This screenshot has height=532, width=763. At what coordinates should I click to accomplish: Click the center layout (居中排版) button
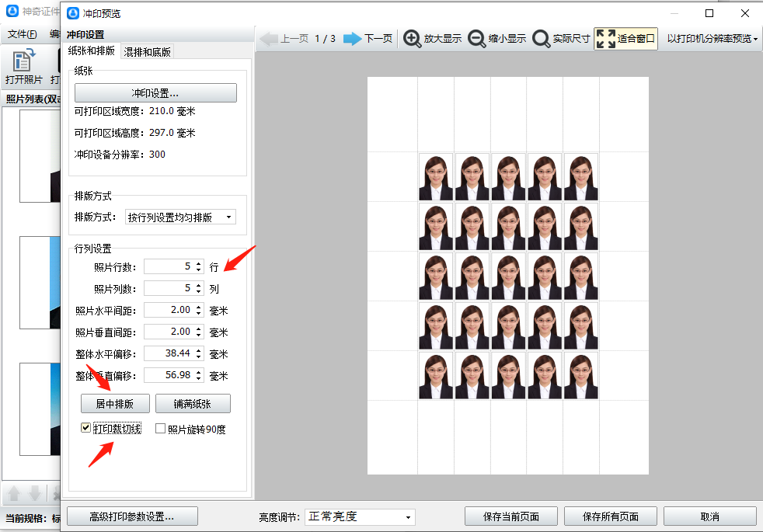[115, 404]
